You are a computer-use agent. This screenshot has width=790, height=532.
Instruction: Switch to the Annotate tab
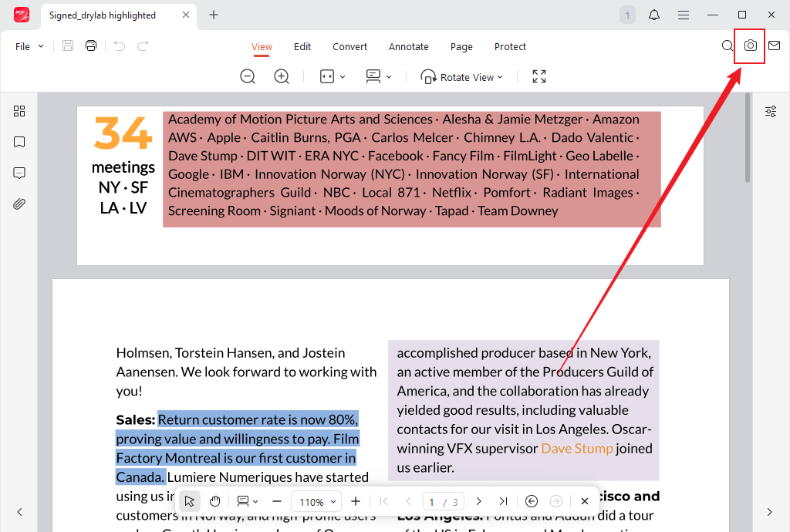point(408,46)
